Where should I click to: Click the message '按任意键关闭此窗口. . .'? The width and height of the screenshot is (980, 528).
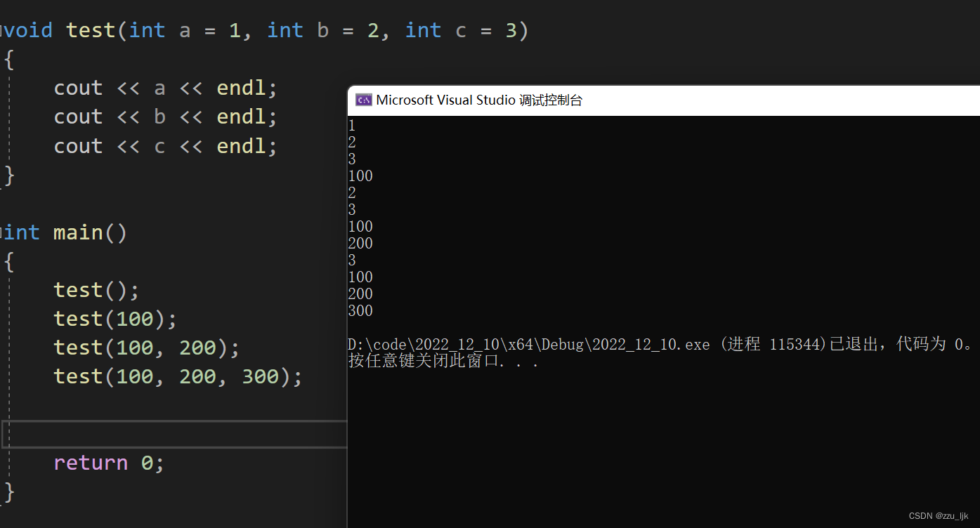444,362
